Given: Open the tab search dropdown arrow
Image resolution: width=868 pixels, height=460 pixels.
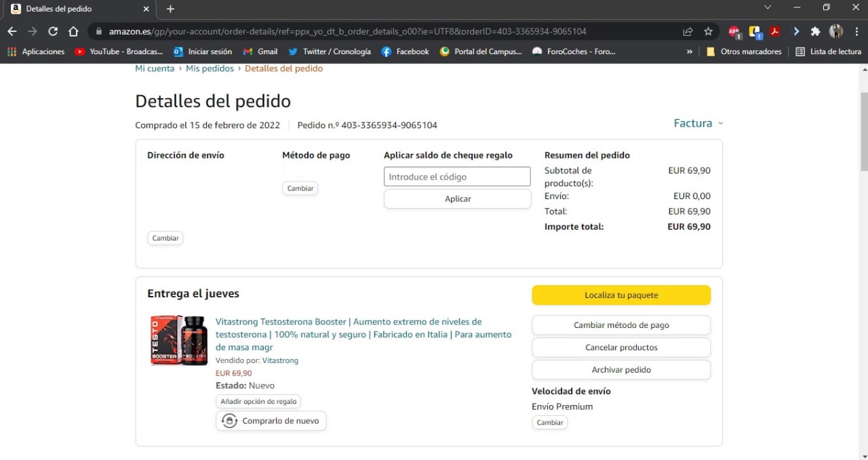Looking at the screenshot, I should coord(768,7).
